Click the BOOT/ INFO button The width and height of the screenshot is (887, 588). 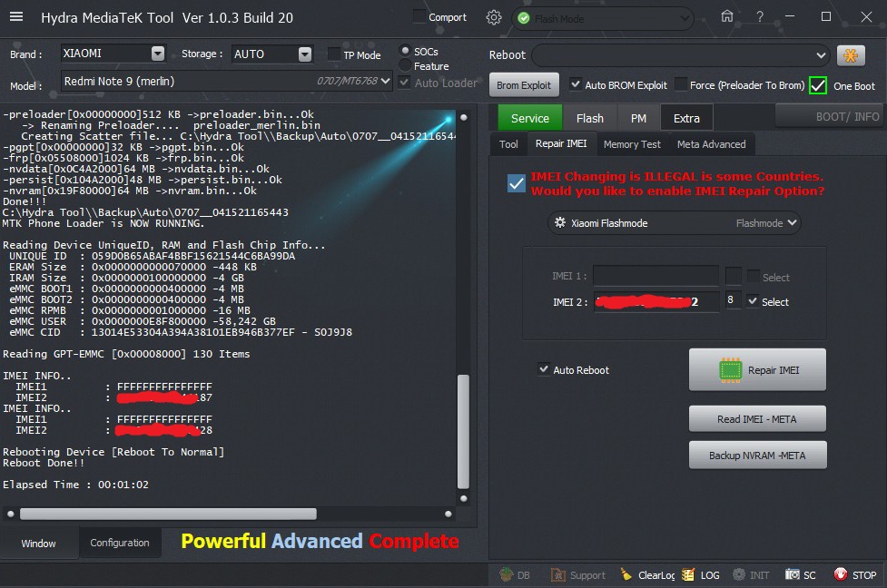(831, 116)
